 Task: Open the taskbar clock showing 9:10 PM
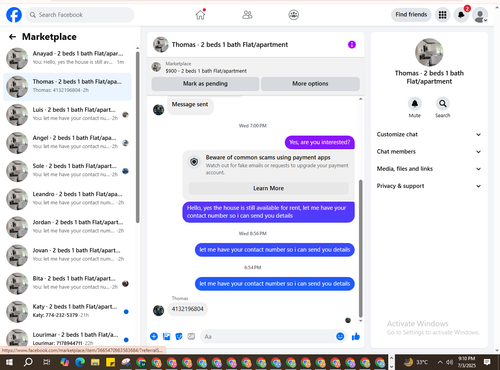coord(467,362)
